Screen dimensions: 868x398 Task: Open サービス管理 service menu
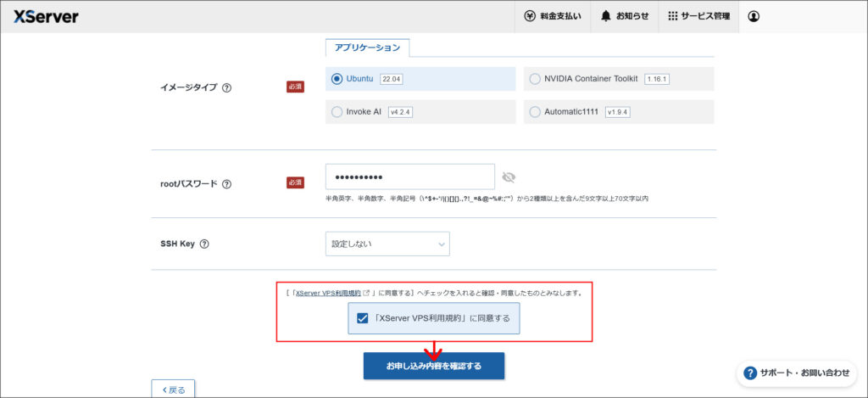coord(698,17)
